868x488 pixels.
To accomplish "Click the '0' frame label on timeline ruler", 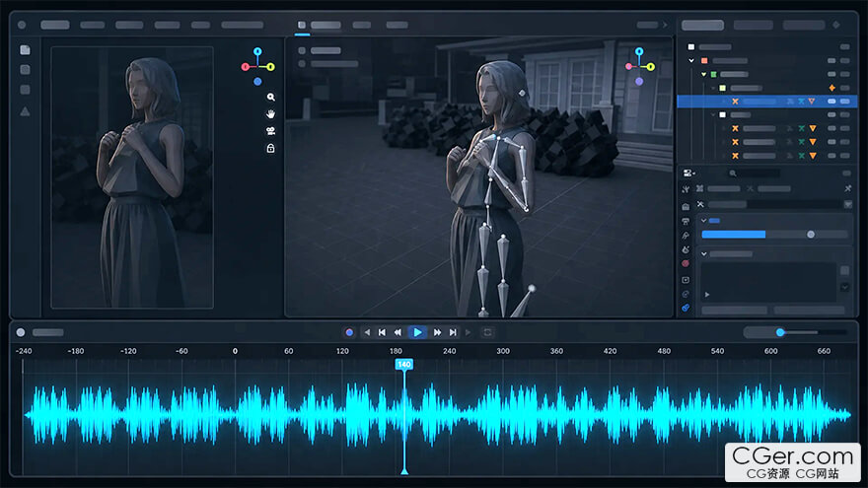I will click(236, 351).
